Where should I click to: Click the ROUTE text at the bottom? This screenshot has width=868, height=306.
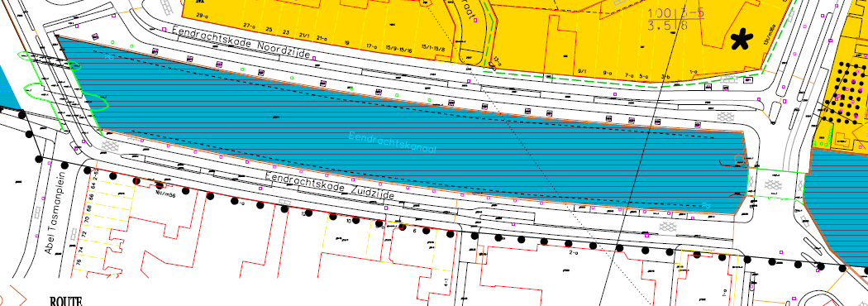coord(66,302)
